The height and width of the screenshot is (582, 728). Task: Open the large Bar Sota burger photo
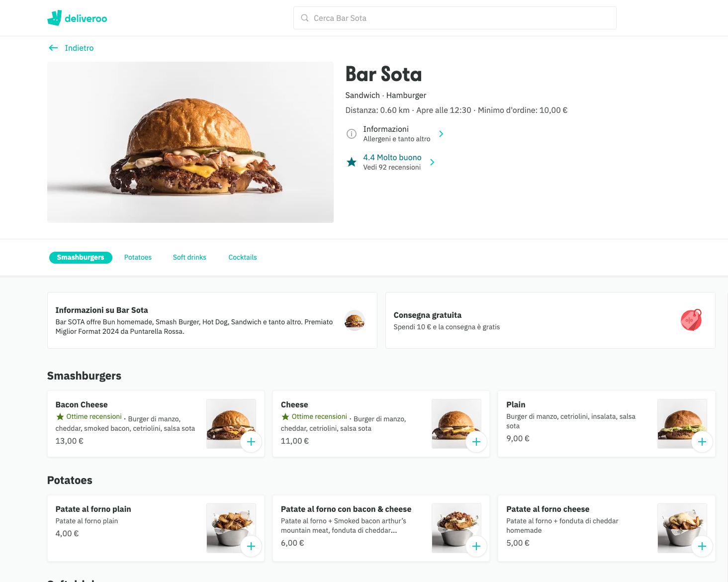pyautogui.click(x=190, y=142)
